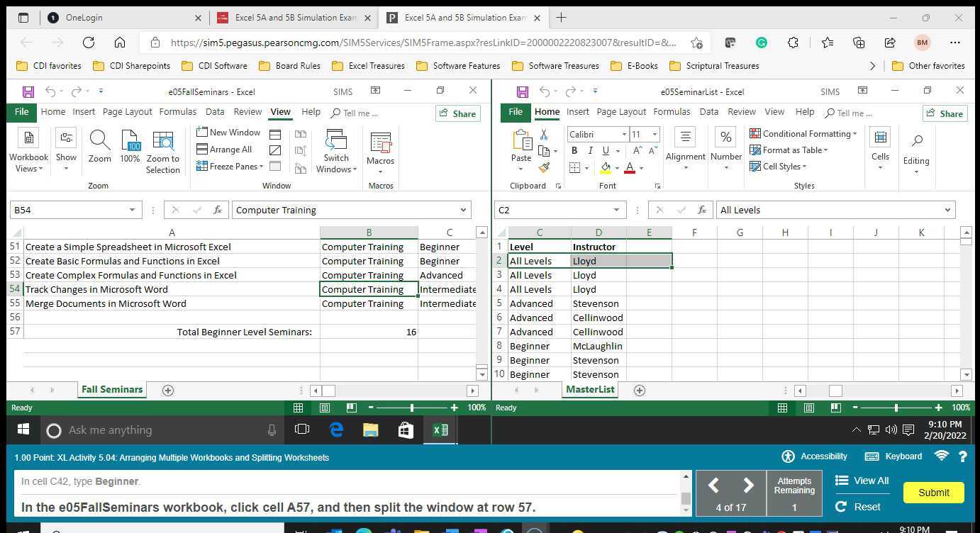This screenshot has width=980, height=533.
Task: Expand the Freeze Panes dropdown
Action: [262, 166]
